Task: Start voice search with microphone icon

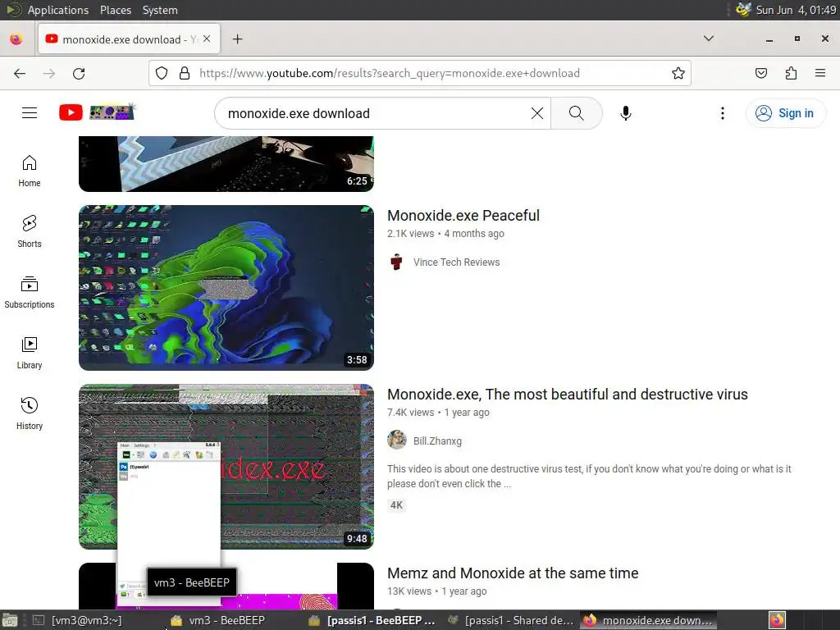Action: (625, 113)
